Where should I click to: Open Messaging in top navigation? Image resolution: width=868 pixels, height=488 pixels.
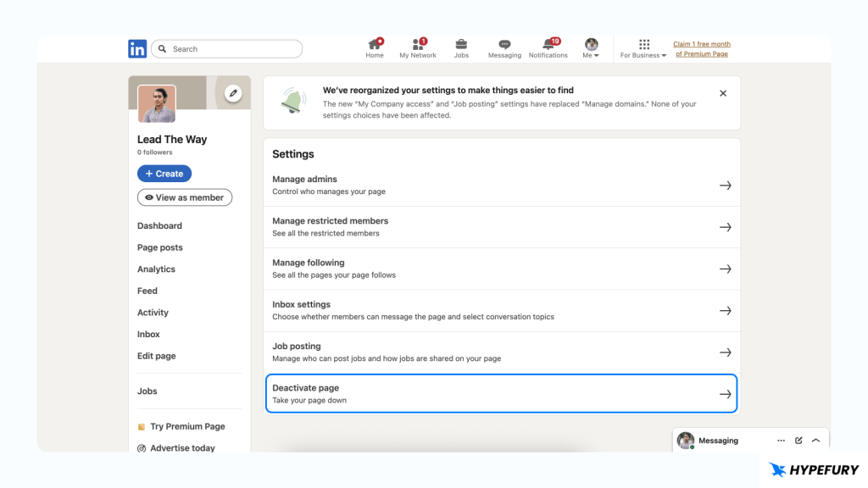[x=504, y=48]
